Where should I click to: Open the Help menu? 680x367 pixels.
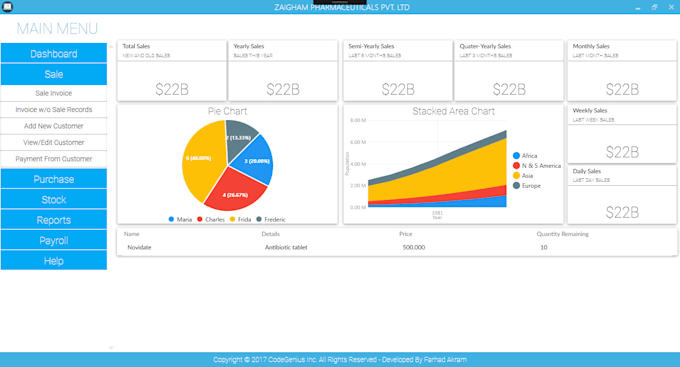tap(54, 260)
